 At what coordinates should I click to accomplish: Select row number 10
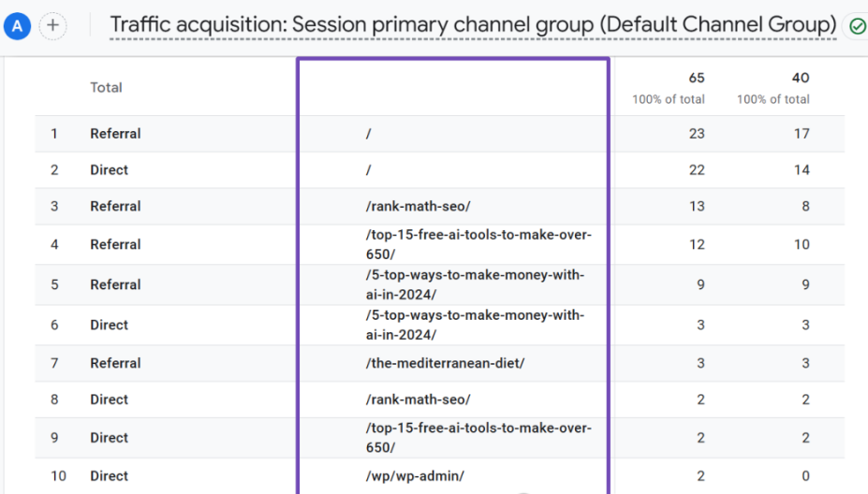[58, 476]
